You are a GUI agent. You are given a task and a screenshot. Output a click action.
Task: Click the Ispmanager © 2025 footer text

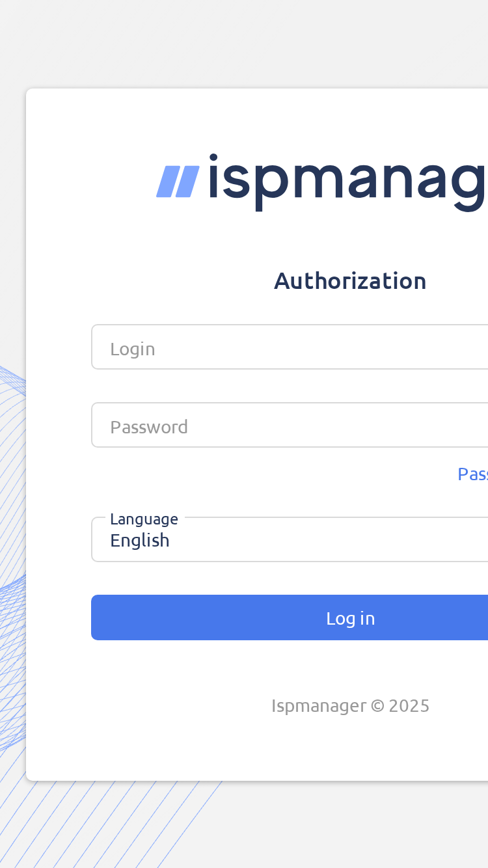(x=350, y=706)
